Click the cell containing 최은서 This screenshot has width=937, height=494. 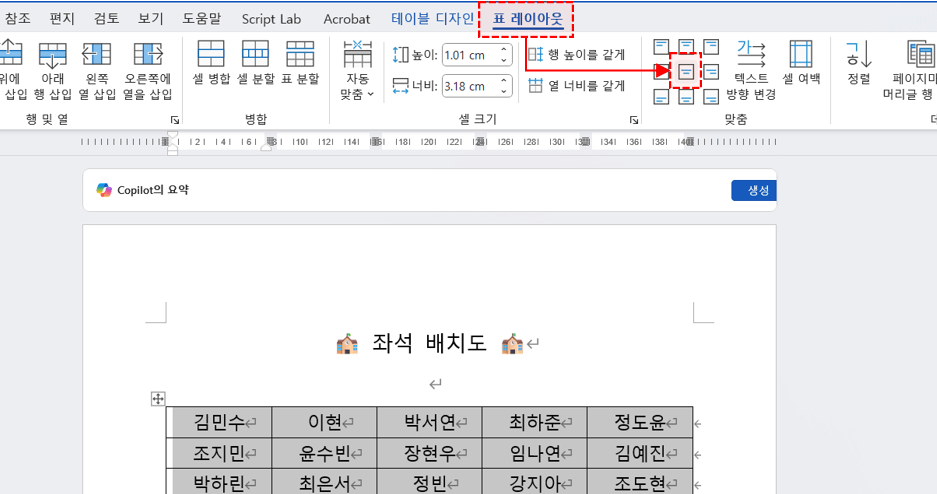click(x=324, y=482)
